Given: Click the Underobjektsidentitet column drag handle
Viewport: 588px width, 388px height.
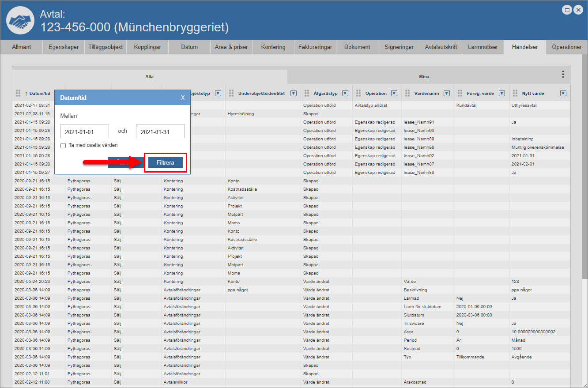Looking at the screenshot, I should tap(231, 93).
